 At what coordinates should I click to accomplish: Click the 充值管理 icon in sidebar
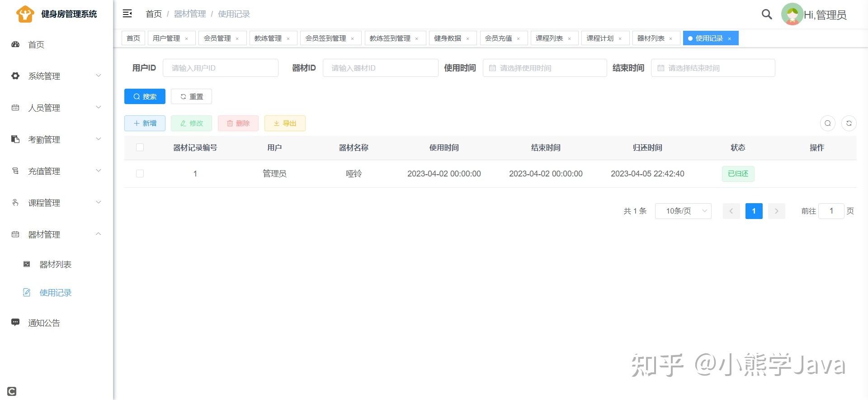(15, 171)
